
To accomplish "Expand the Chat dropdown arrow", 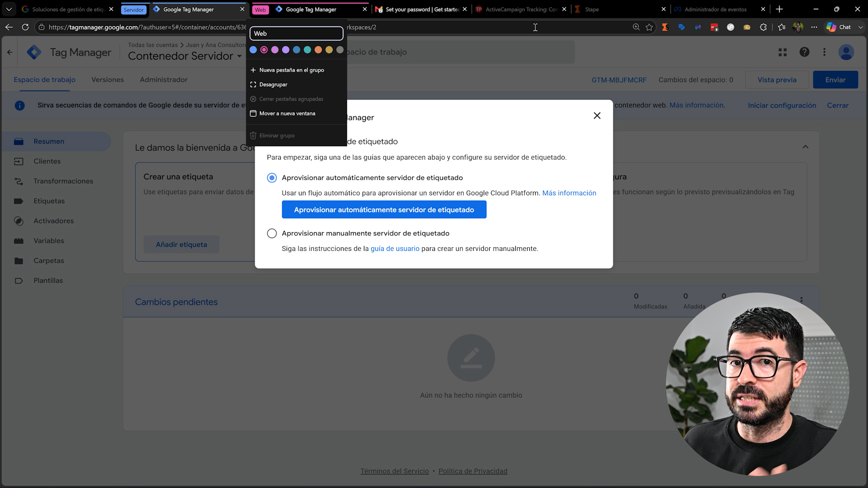I will pos(860,27).
